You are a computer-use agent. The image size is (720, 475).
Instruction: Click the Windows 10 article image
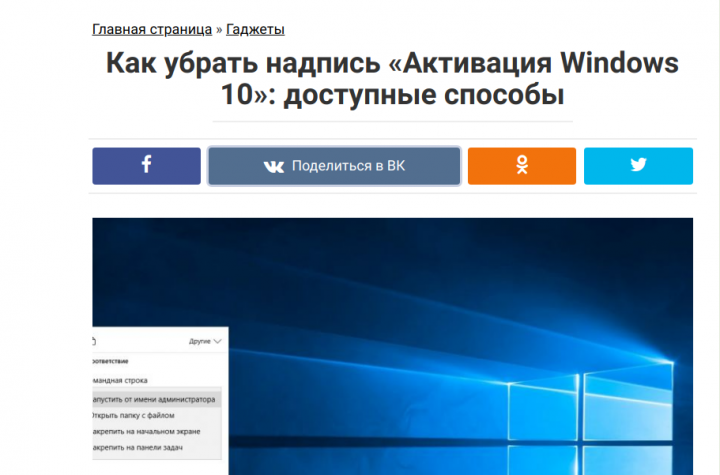tap(393, 346)
